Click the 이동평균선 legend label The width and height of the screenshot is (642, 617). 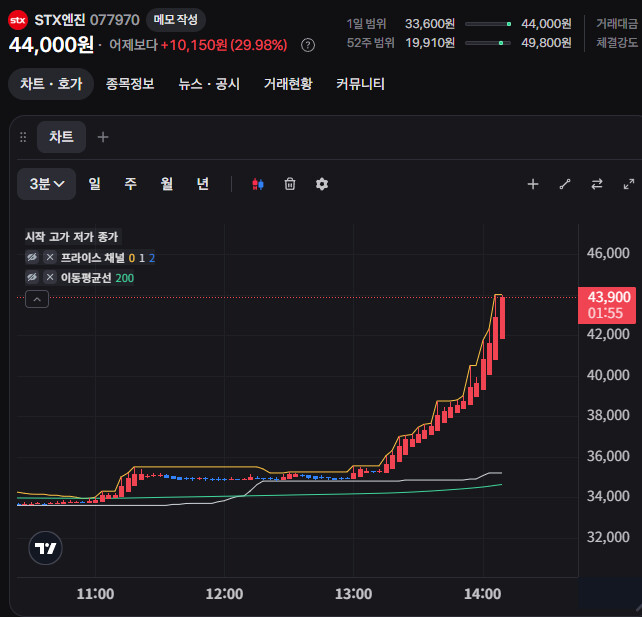click(x=86, y=278)
